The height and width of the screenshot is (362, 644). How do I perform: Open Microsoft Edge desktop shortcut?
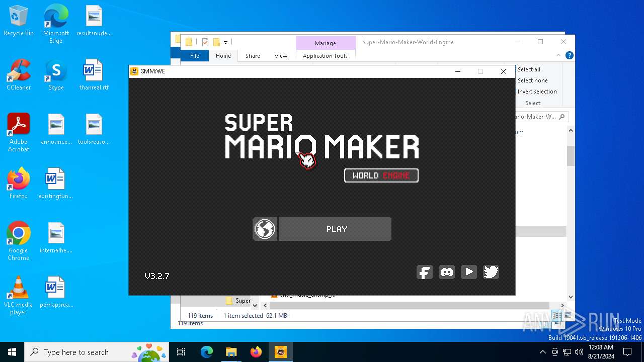[x=56, y=24]
